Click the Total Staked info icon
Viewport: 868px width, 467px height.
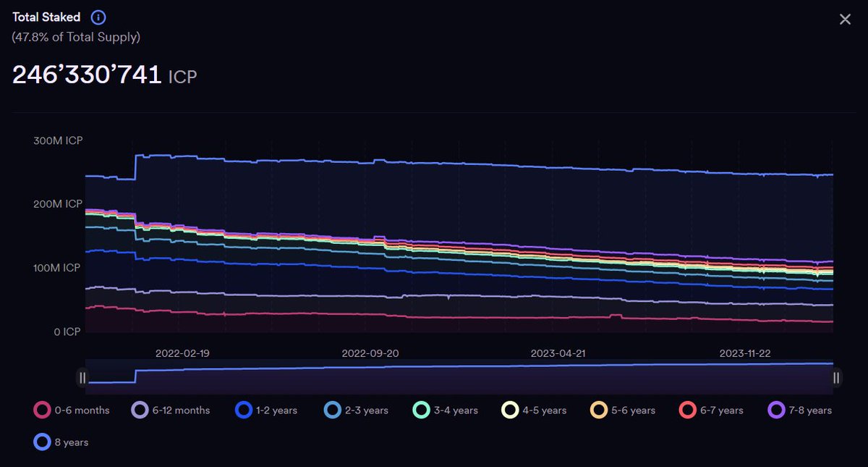tap(98, 17)
